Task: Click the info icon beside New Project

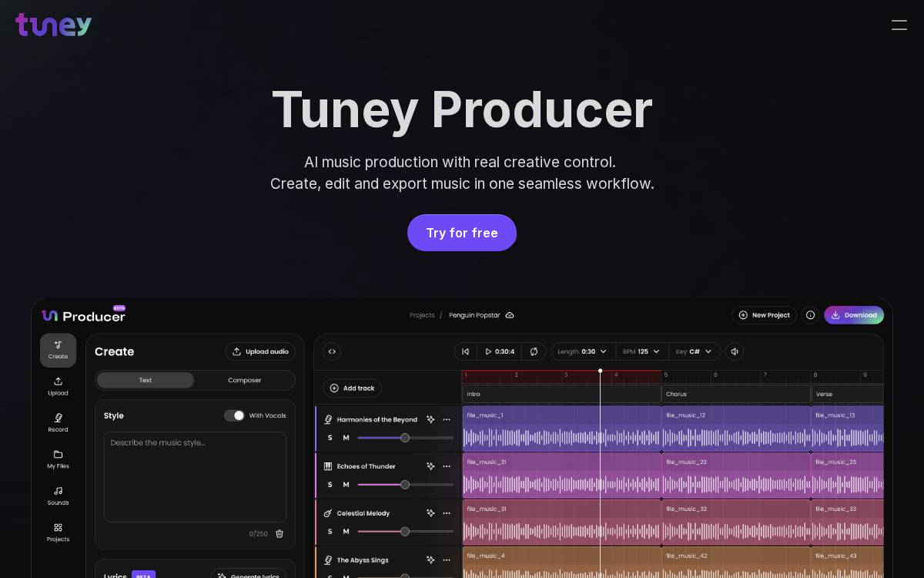Action: (810, 315)
